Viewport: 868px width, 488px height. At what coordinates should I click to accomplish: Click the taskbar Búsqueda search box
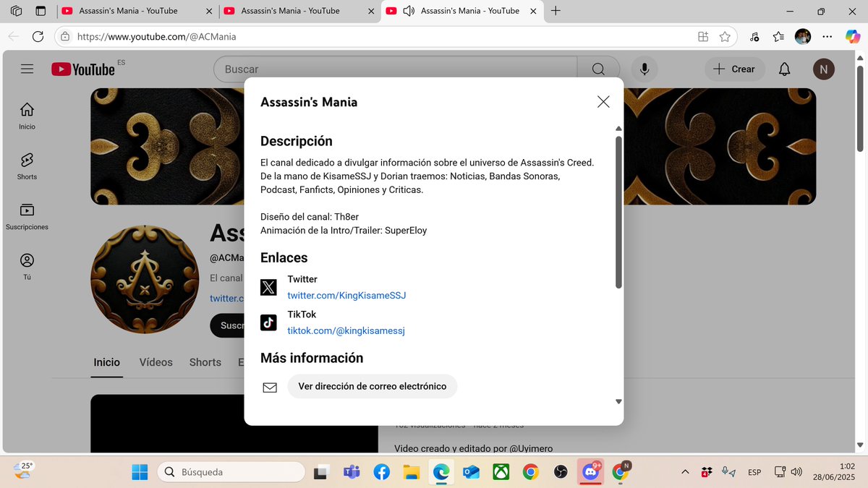coord(231,472)
